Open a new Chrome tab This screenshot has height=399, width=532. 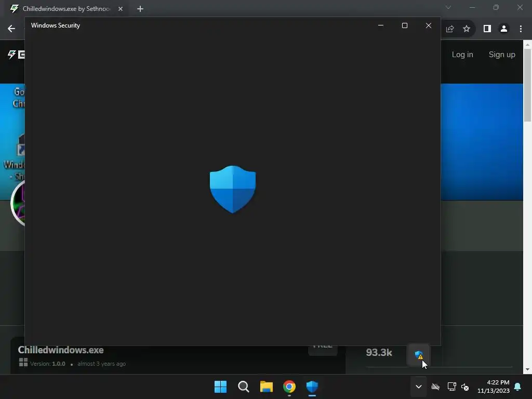(140, 9)
